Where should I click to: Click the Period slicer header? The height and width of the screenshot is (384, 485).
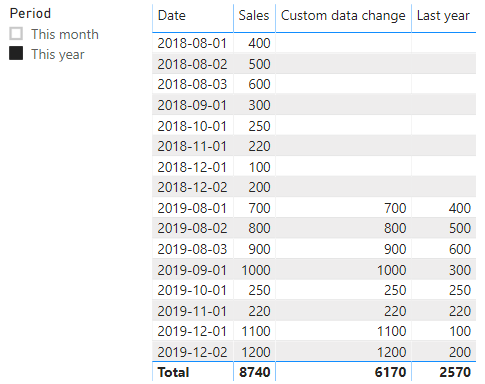pyautogui.click(x=30, y=13)
